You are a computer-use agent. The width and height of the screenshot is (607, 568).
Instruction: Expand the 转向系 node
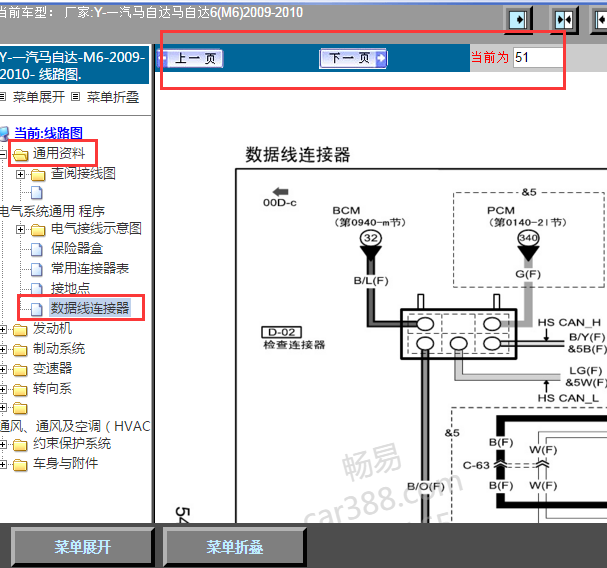3,390
